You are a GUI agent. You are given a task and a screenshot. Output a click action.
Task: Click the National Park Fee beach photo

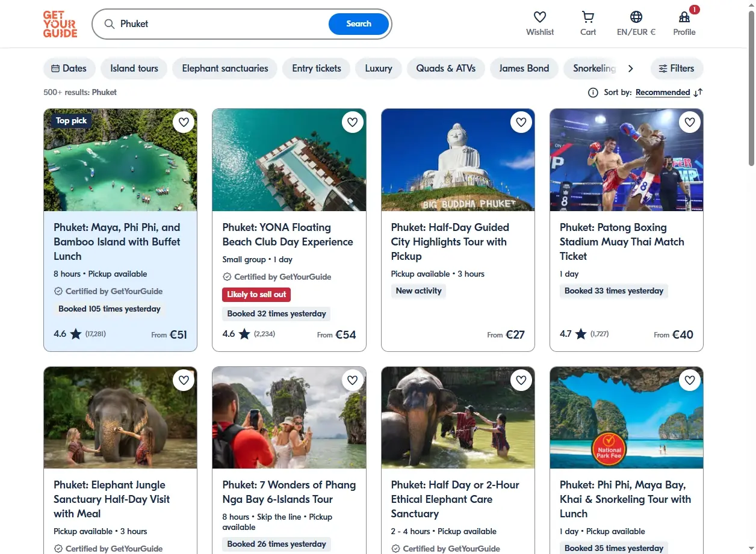pos(627,417)
